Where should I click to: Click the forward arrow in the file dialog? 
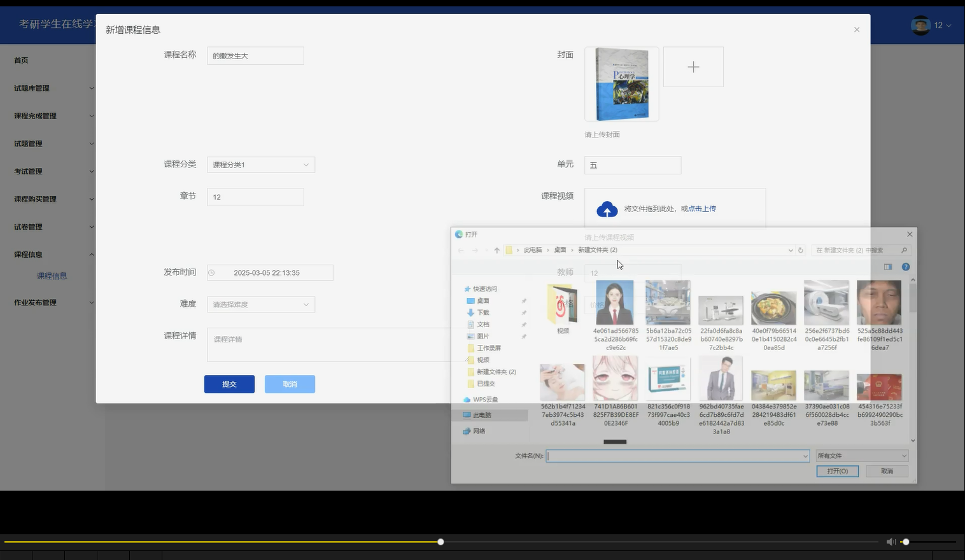tap(475, 250)
